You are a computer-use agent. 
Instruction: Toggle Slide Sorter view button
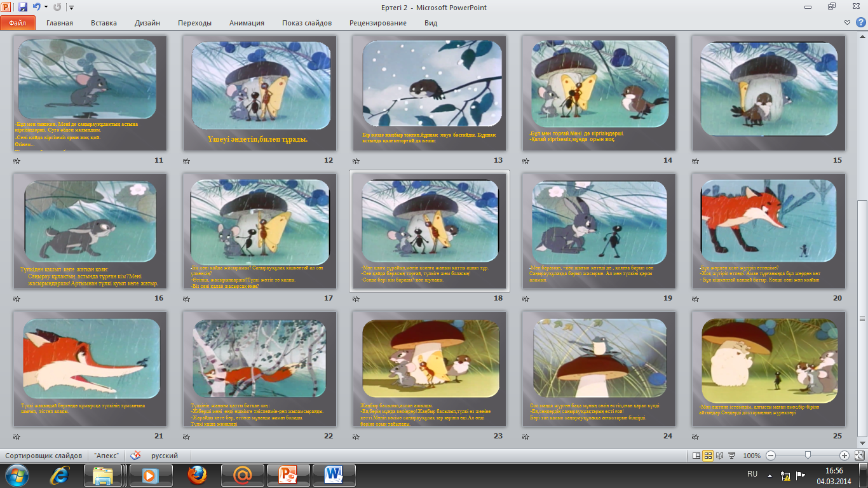click(708, 456)
